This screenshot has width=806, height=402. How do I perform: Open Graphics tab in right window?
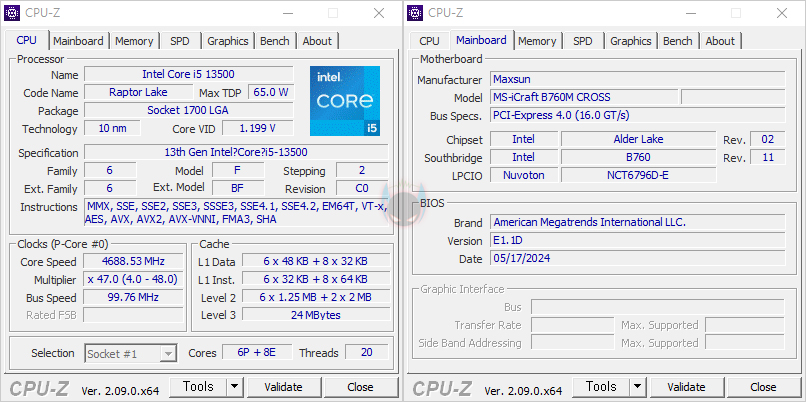click(631, 41)
